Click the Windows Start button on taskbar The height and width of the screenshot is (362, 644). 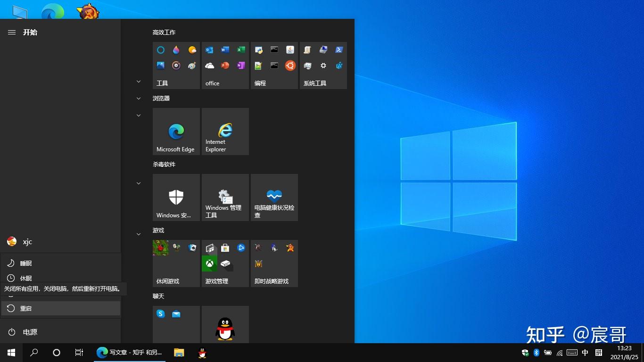11,353
